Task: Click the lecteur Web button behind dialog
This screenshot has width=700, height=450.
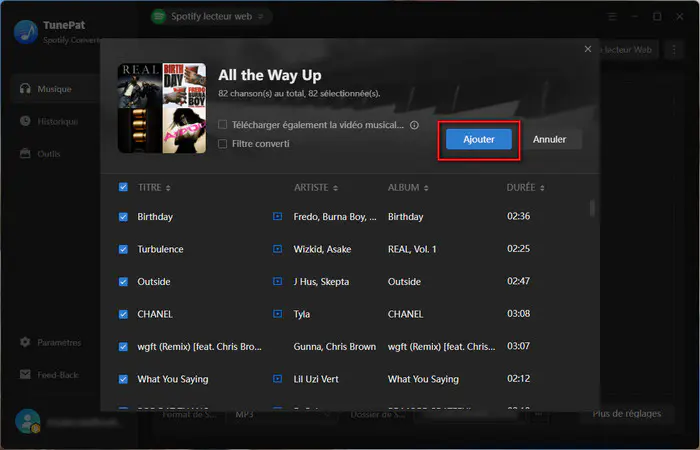Action: pos(629,50)
